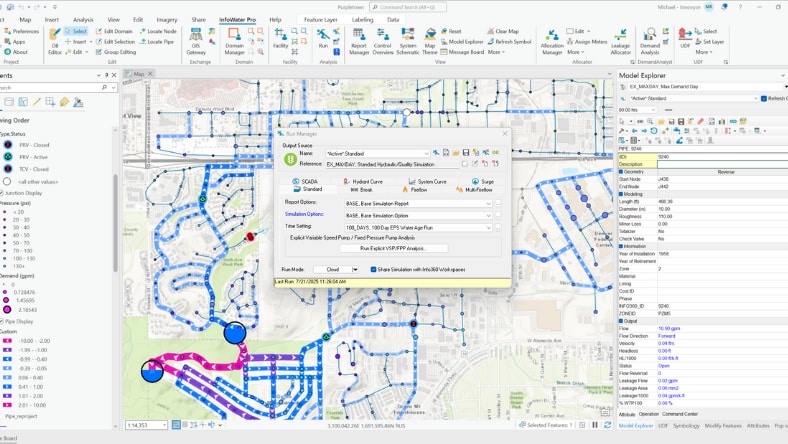Open the Run Mode Cloud dropdown
The image size is (788, 444).
coord(355,270)
